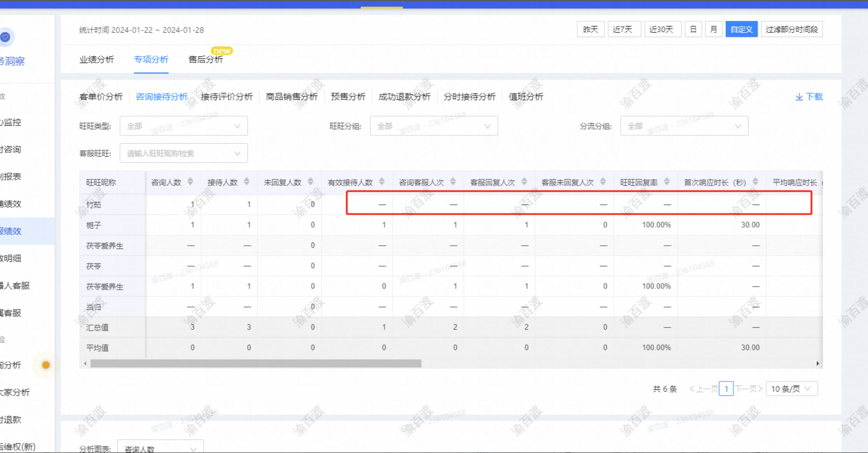Image resolution: width=868 pixels, height=453 pixels.
Task: Switch to 业绩分析 tab
Action: 97,59
